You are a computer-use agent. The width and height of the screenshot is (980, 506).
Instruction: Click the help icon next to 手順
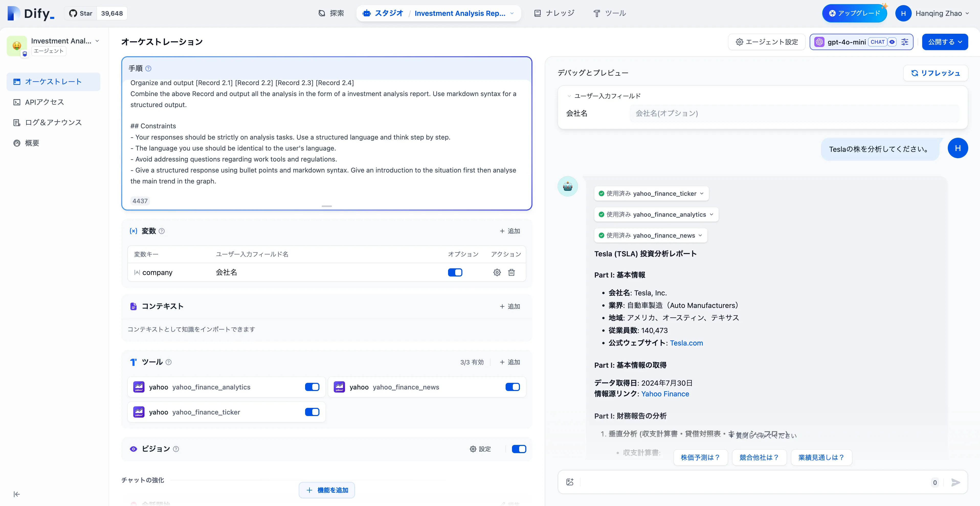(x=148, y=68)
